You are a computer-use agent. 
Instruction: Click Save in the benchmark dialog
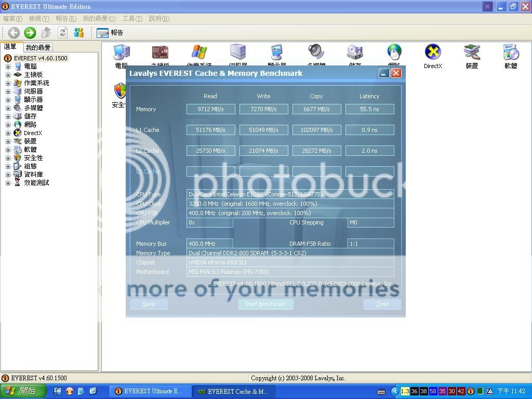(x=149, y=304)
